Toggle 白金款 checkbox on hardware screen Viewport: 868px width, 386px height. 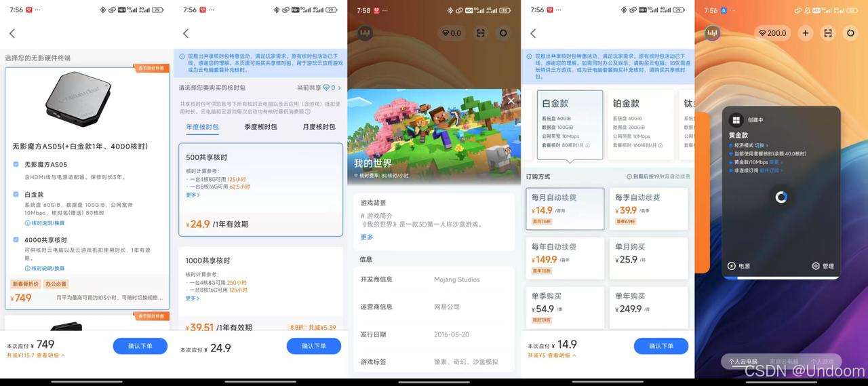pos(16,193)
